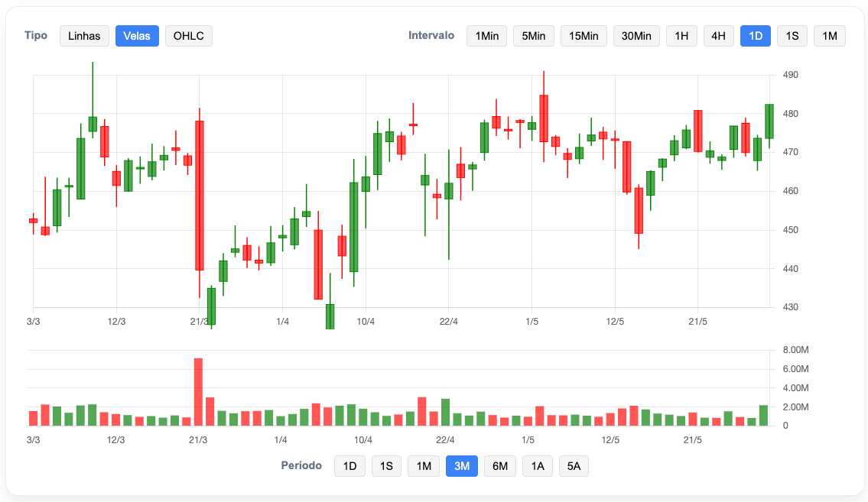This screenshot has height=502, width=868.
Task: Switch chart type to Linhas
Action: (x=84, y=36)
